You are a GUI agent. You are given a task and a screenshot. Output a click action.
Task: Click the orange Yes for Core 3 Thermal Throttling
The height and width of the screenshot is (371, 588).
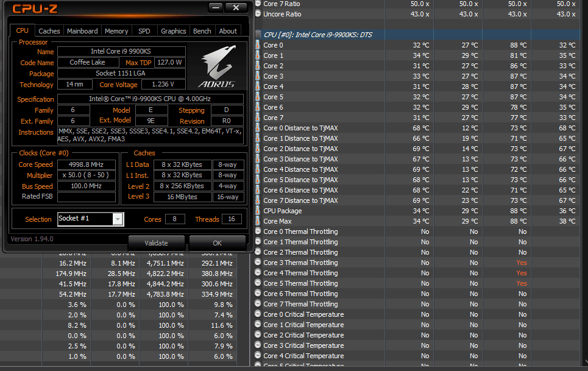pos(521,263)
